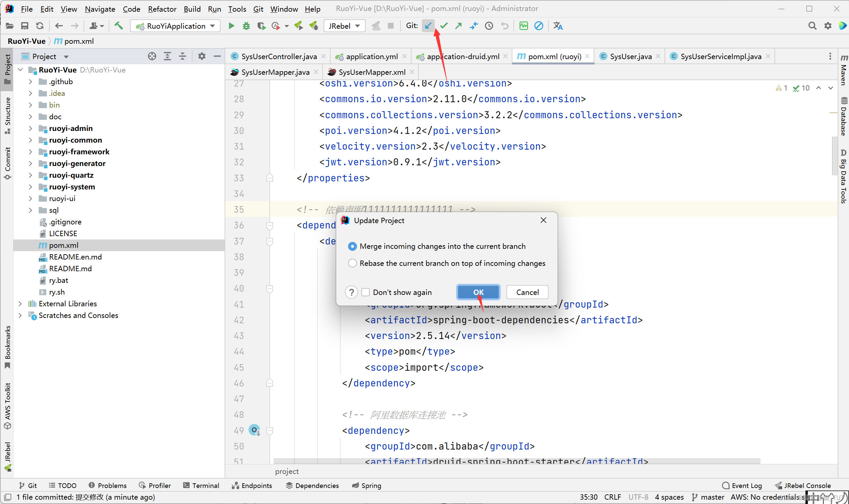Check Don't show again box

[x=365, y=292]
